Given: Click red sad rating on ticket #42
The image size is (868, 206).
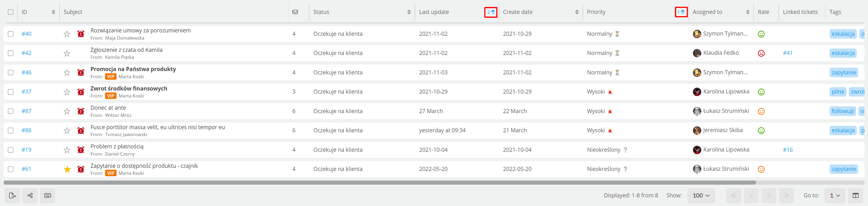Looking at the screenshot, I should 761,53.
